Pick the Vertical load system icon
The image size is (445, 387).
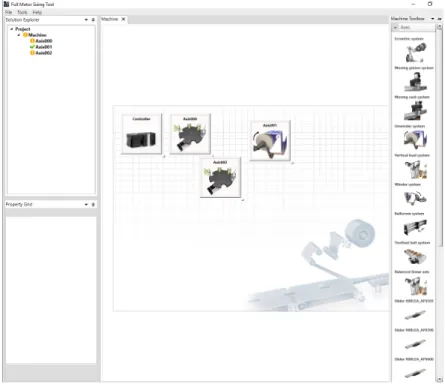[x=415, y=169]
